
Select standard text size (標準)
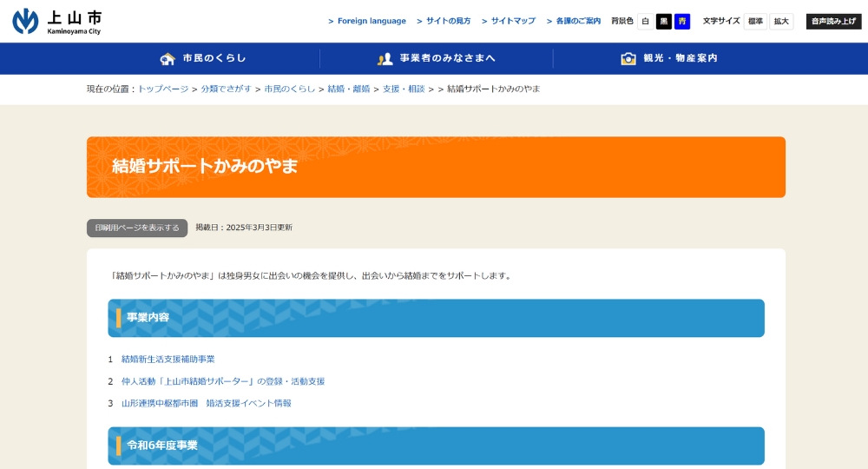point(755,21)
